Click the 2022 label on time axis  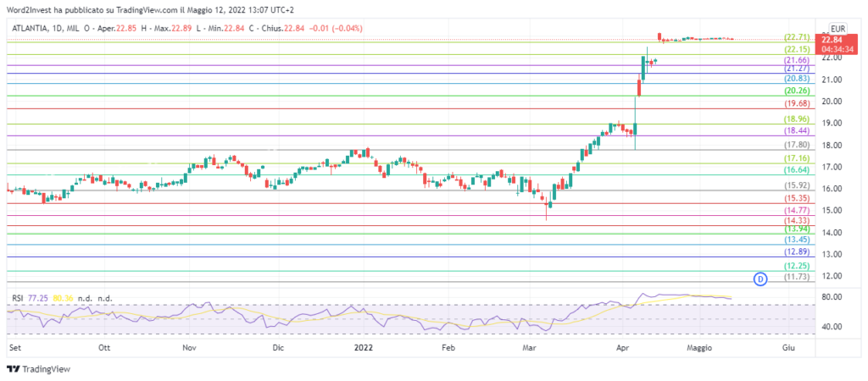[361, 347]
